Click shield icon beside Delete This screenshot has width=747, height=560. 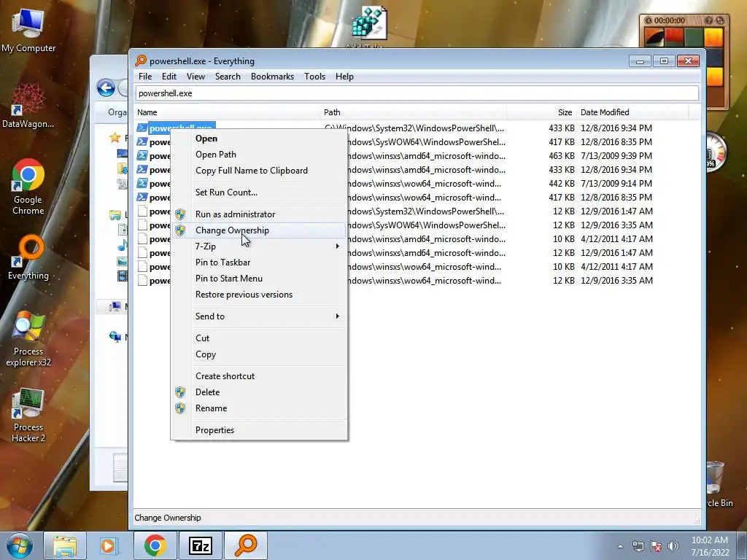click(180, 392)
